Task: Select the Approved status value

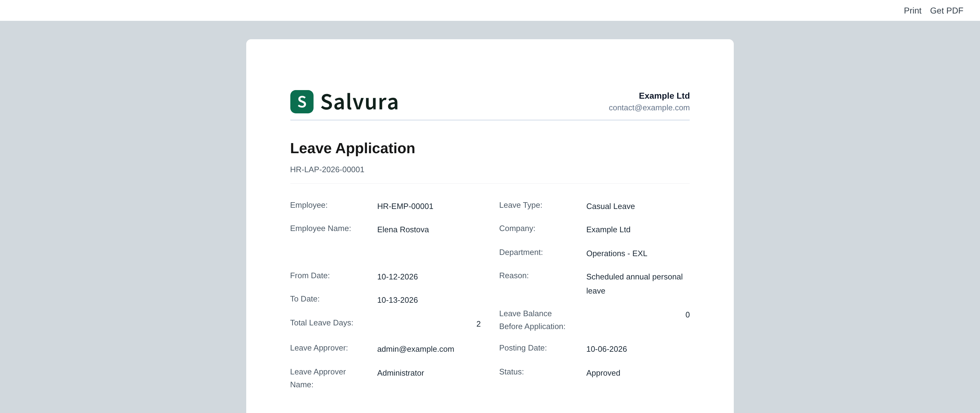Action: pos(603,373)
